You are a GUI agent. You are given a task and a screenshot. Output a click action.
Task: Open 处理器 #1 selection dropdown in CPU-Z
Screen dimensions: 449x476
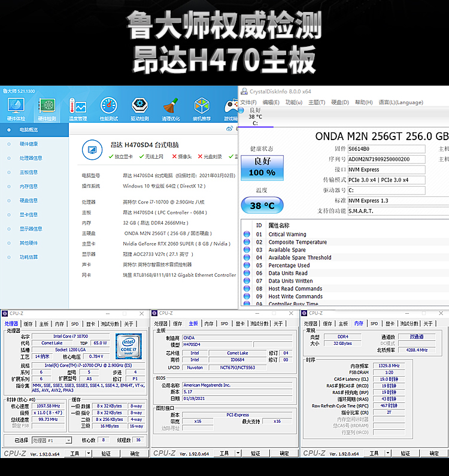[x=51, y=440]
